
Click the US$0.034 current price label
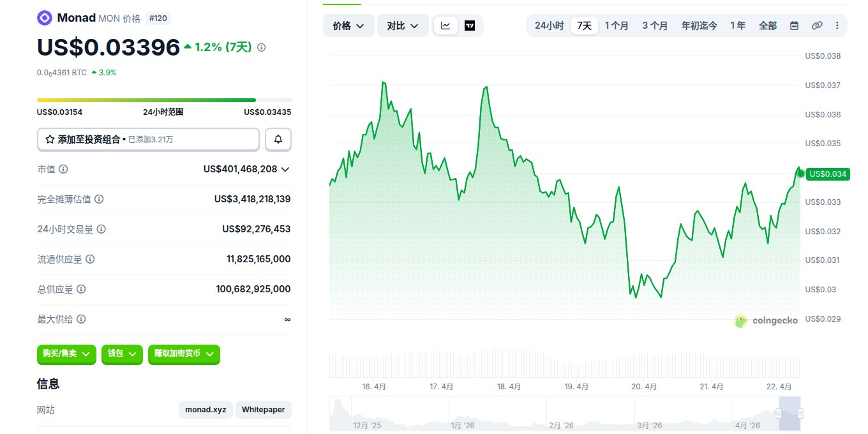click(828, 174)
